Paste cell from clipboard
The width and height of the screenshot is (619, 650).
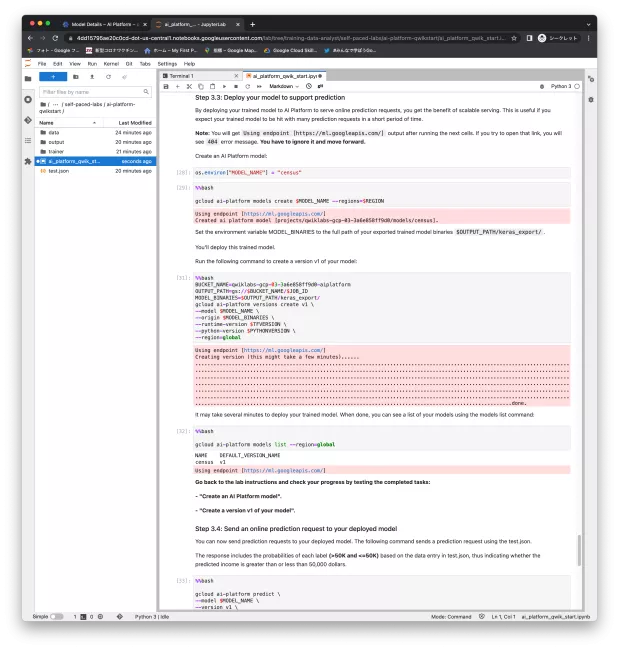tap(212, 86)
